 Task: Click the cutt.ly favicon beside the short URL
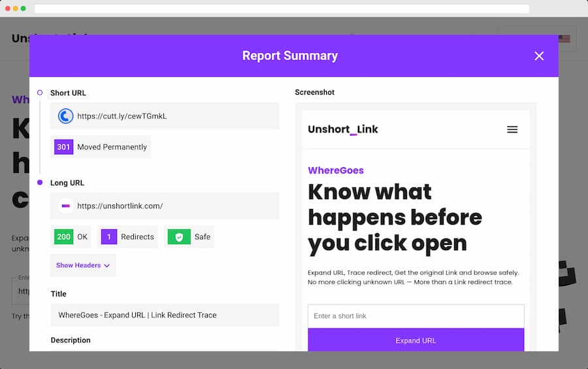[65, 116]
